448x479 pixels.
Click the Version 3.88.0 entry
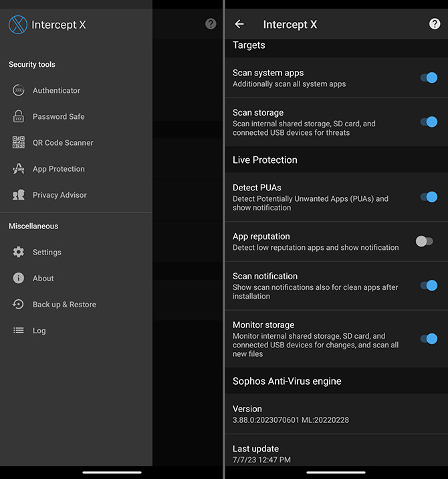coord(337,414)
